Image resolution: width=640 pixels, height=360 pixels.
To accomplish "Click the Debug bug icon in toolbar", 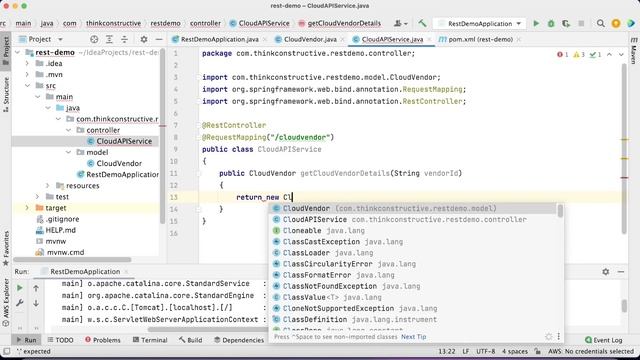I will pos(551,24).
